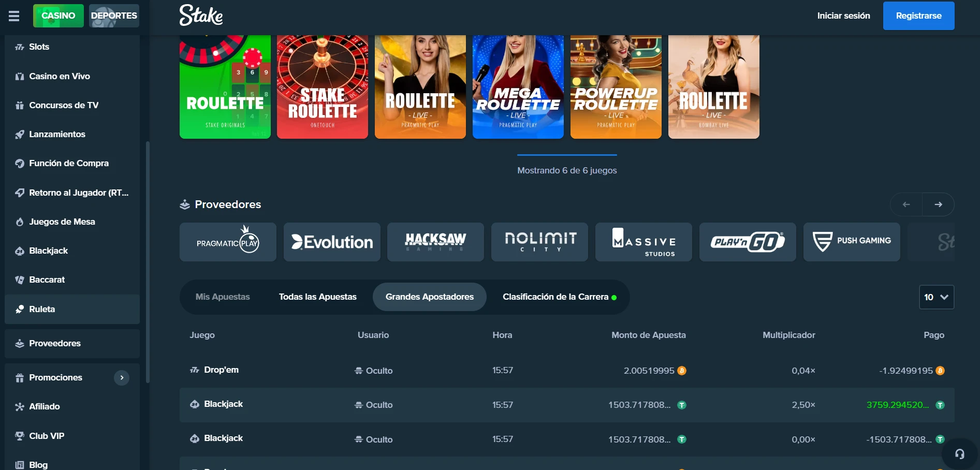Click the Blog icon in sidebar
980x470 pixels.
click(x=20, y=465)
